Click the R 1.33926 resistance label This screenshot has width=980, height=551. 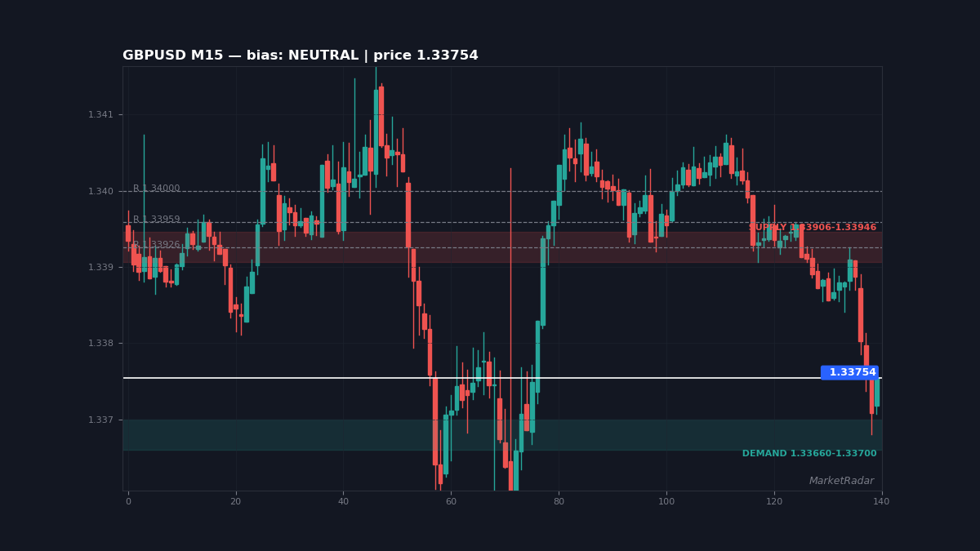[x=156, y=245]
